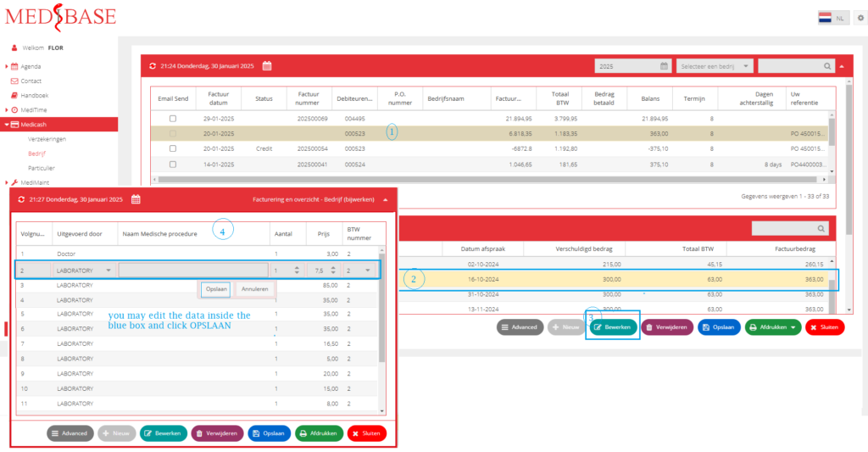
Task: Click the horizontal scrollbar under invoice table
Action: coord(487,180)
